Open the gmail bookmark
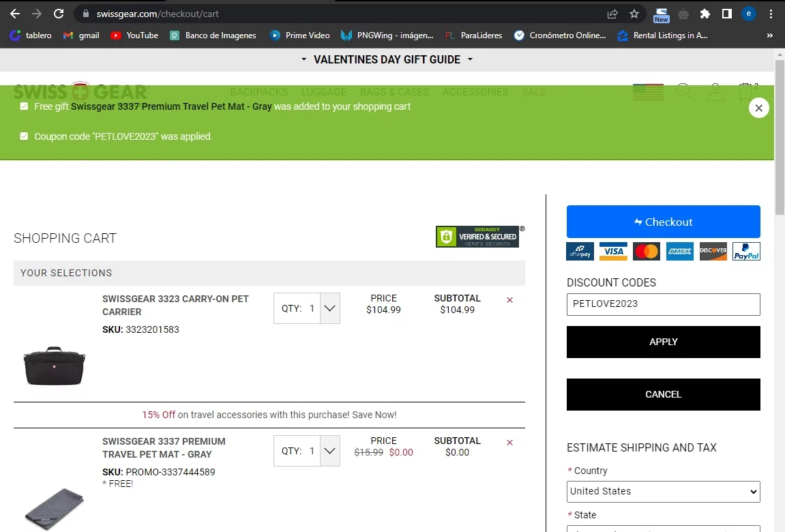785x532 pixels. 81,35
